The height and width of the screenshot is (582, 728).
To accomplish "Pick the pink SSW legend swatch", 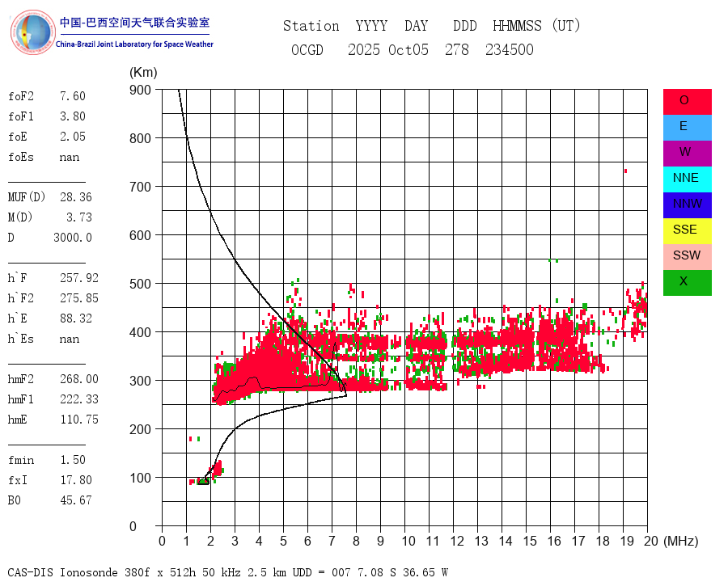I will tap(687, 257).
